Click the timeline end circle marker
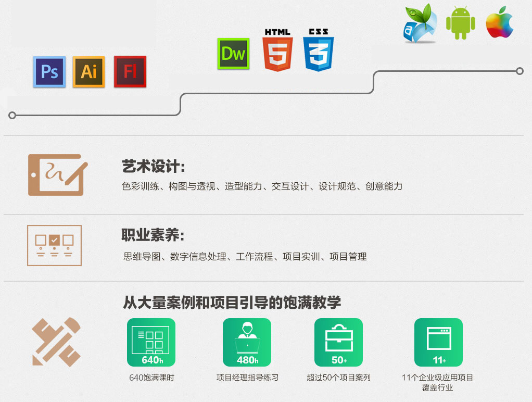 tap(519, 71)
